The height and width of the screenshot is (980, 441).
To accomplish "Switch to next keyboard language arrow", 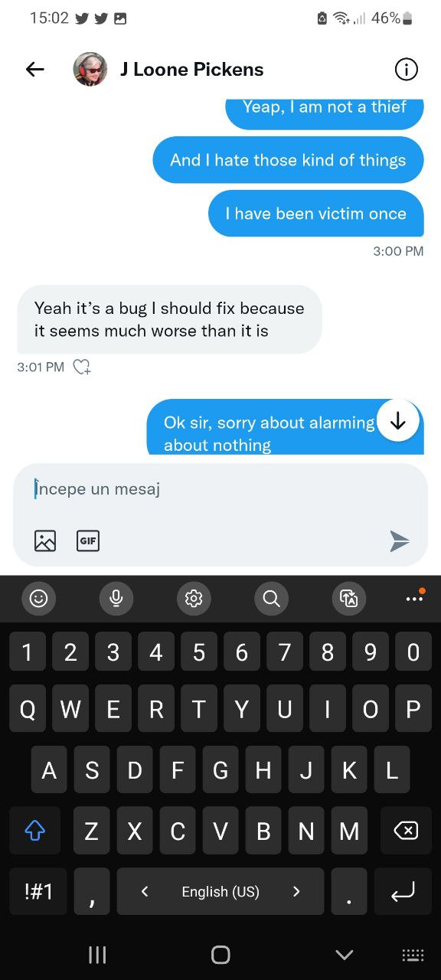I will coord(296,891).
